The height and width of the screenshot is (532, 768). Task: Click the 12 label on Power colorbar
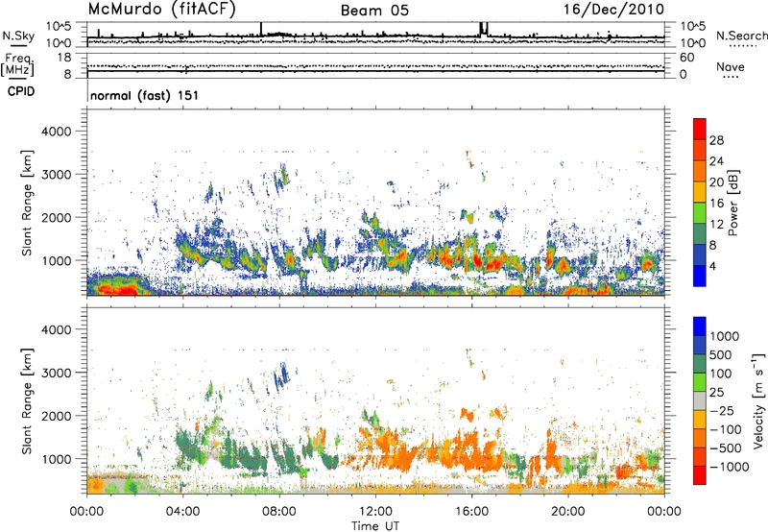click(716, 225)
